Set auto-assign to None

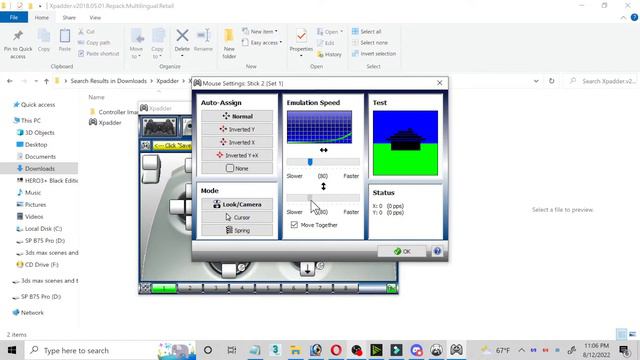(x=237, y=168)
